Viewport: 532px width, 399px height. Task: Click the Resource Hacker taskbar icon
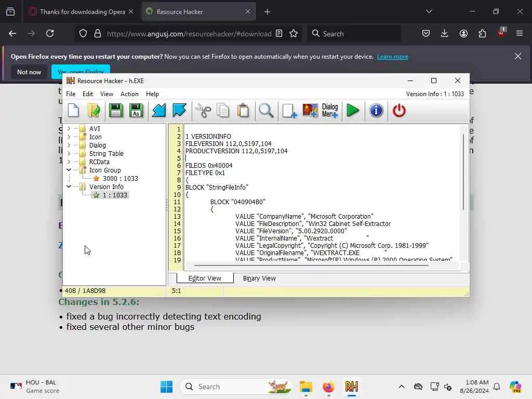[352, 387]
